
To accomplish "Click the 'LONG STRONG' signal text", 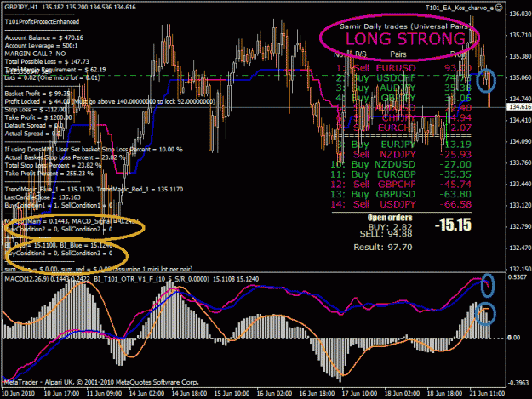I will click(405, 39).
